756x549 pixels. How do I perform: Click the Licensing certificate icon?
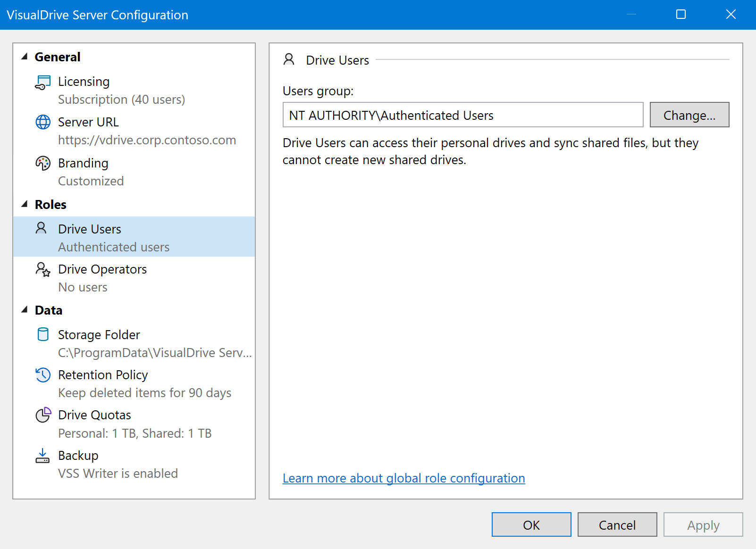point(43,83)
